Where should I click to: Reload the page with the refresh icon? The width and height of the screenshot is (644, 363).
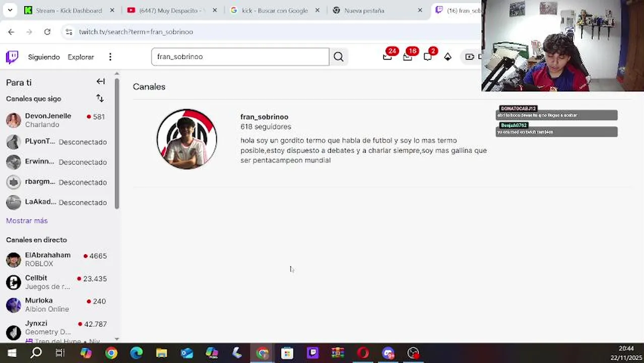coord(47,32)
